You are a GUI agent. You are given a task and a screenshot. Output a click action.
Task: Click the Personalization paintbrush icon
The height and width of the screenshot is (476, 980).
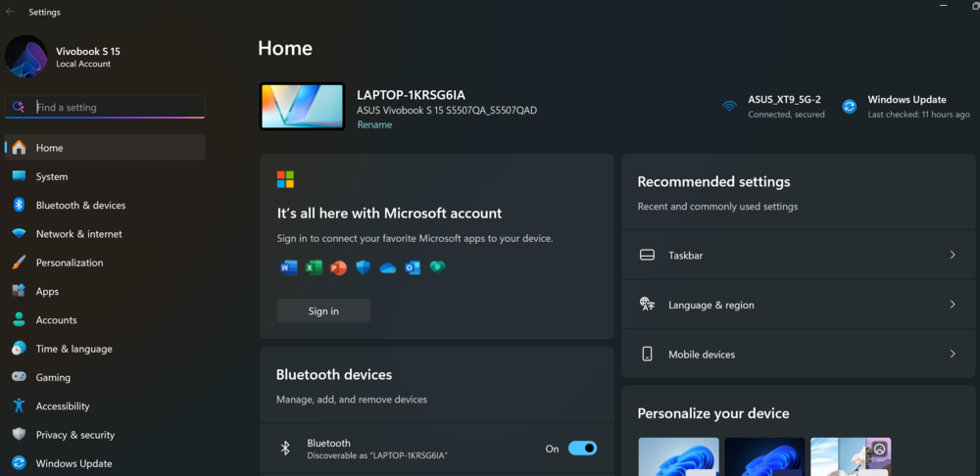(20, 262)
